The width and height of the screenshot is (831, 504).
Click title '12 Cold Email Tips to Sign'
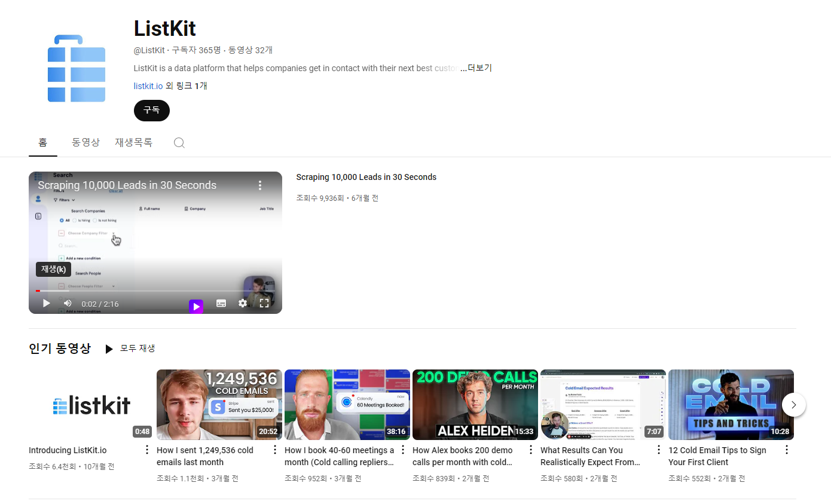717,456
